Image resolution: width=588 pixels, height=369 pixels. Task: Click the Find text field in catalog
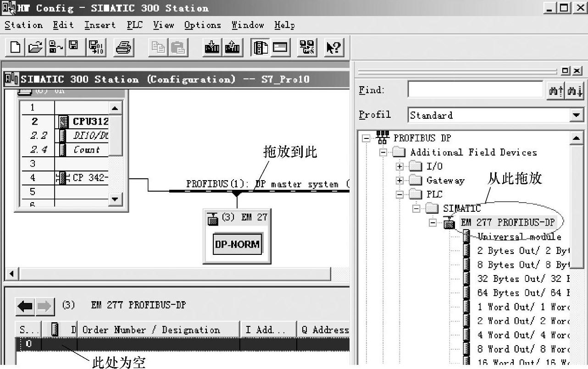click(475, 90)
